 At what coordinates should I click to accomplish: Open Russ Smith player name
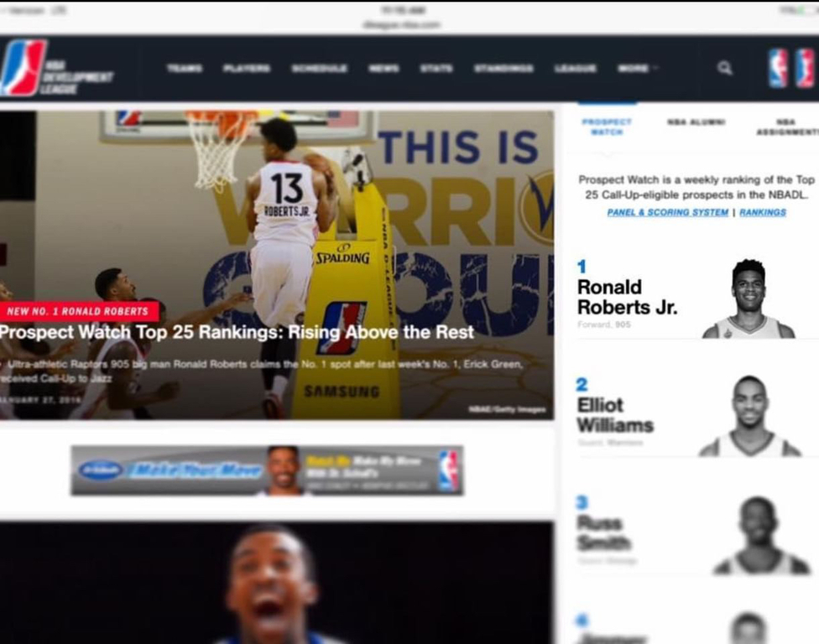click(x=604, y=532)
